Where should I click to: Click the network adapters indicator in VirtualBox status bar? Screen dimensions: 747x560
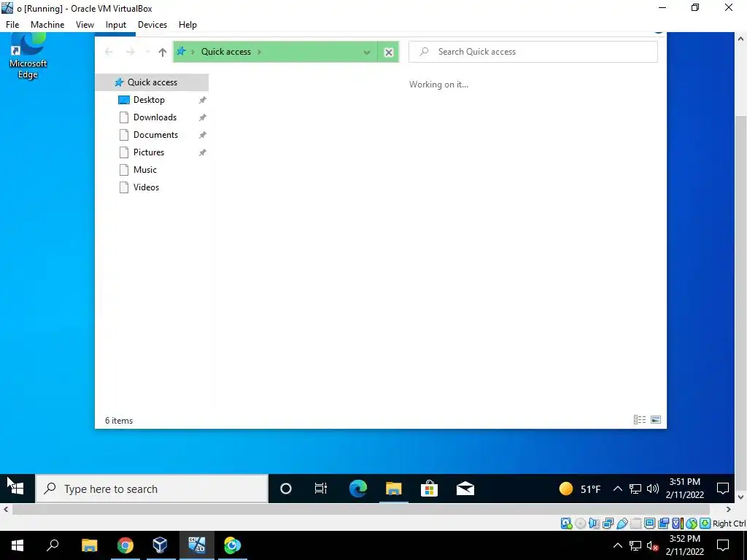(x=608, y=524)
